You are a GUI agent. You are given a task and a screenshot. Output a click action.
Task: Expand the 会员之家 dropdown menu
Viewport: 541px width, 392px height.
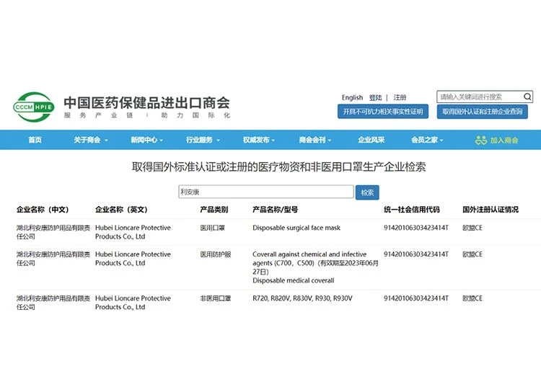point(427,140)
